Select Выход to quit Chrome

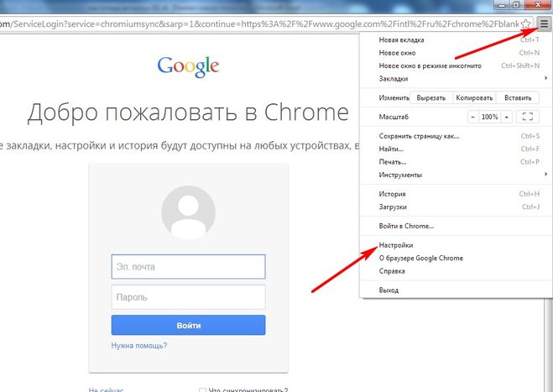click(x=456, y=290)
